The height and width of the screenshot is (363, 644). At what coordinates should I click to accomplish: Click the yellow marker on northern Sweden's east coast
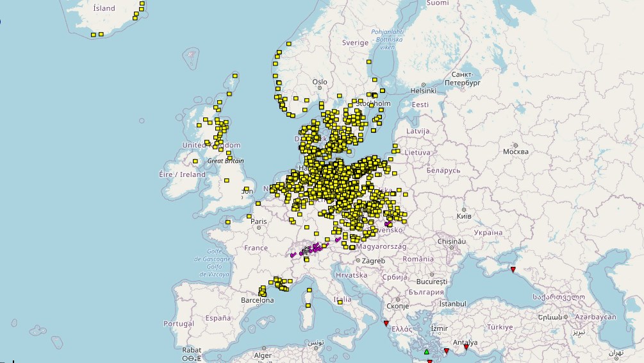pos(369,62)
